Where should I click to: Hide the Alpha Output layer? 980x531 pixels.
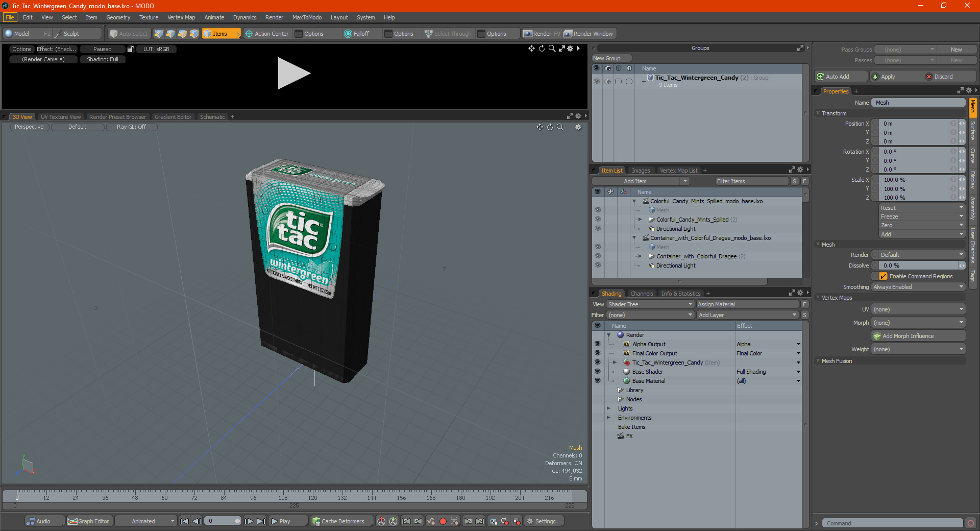[597, 344]
